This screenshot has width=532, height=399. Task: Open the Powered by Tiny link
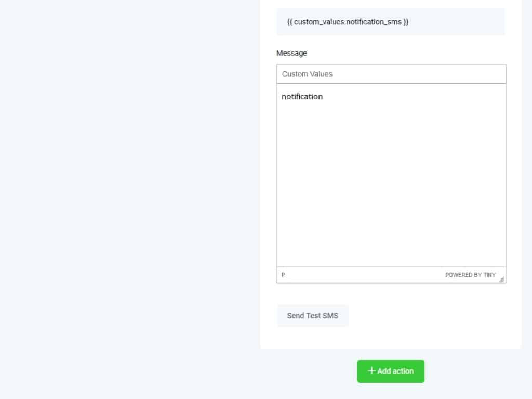click(x=470, y=275)
